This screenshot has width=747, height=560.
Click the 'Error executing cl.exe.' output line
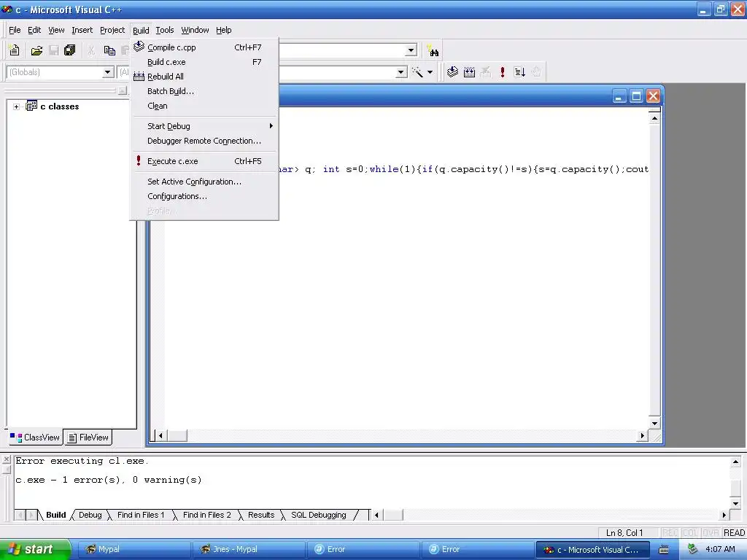coord(82,461)
